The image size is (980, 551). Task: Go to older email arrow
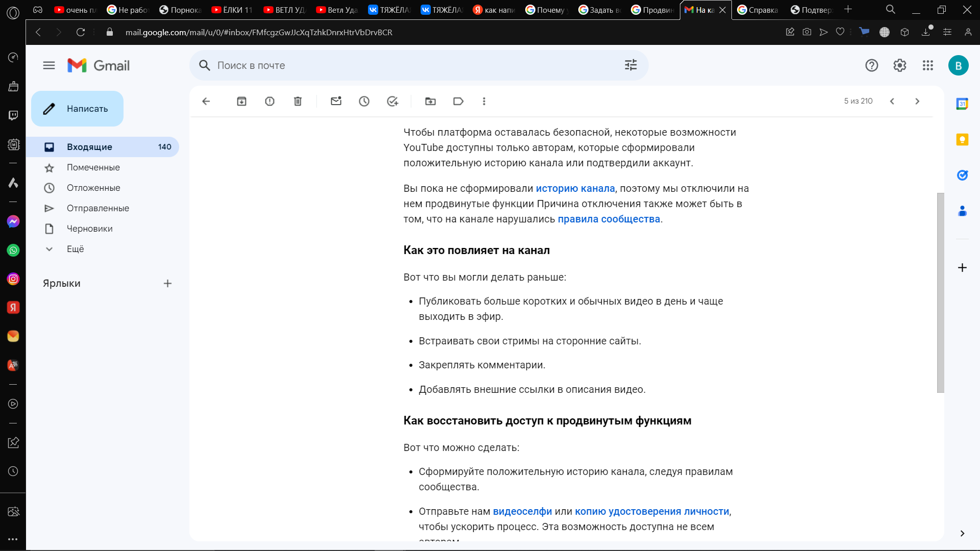(x=917, y=102)
